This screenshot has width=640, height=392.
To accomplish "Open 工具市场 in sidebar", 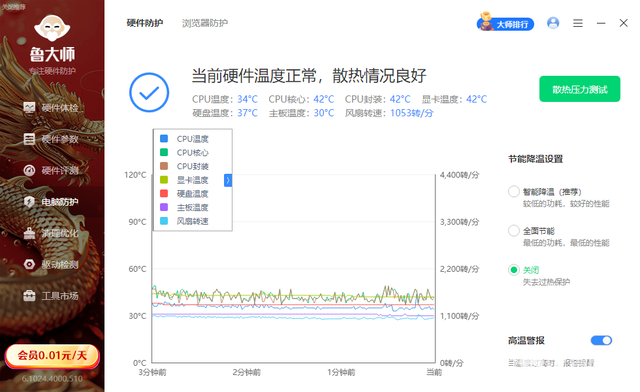I will [x=52, y=296].
